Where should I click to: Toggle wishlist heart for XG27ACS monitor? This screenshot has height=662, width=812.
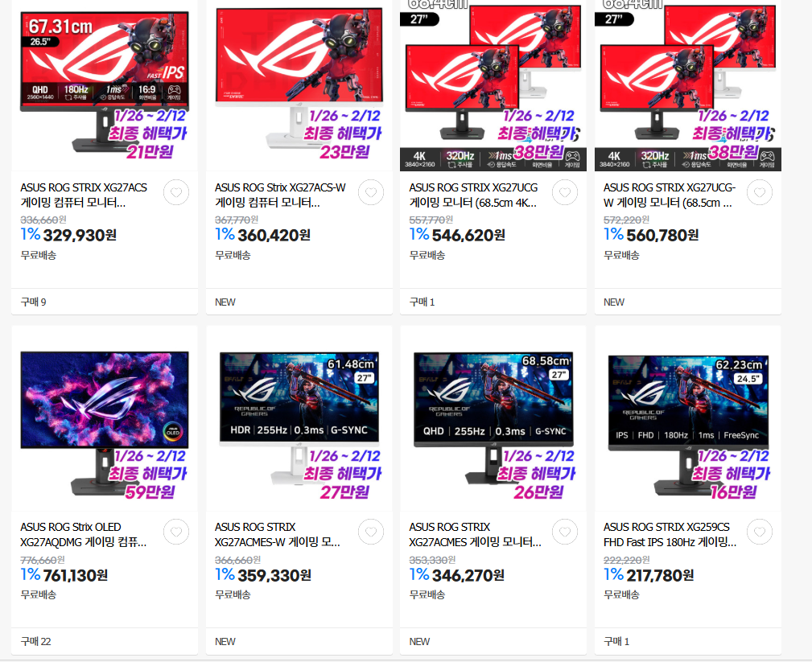point(176,192)
